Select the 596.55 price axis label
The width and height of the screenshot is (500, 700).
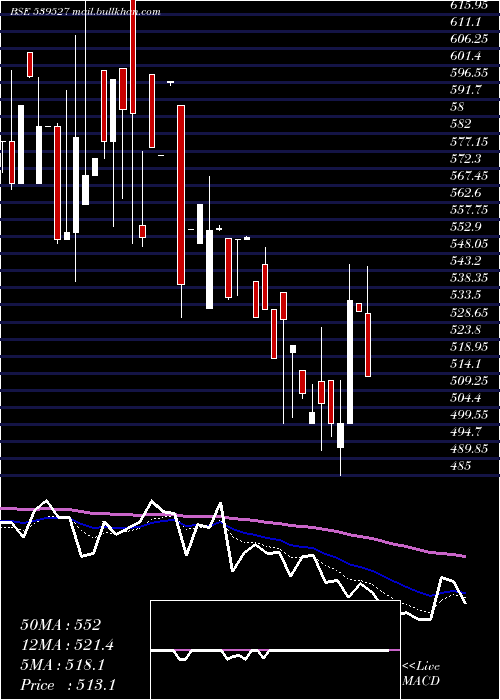click(469, 73)
